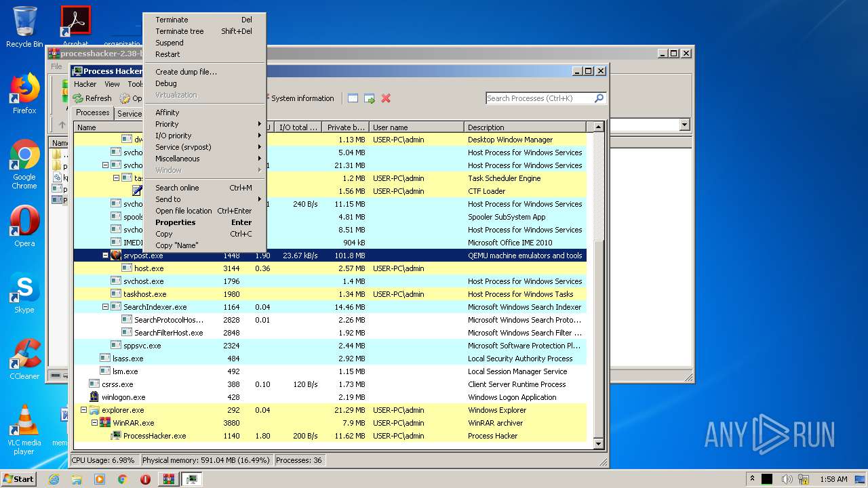This screenshot has width=868, height=488.
Task: Open WinRAR window address bar dropdown
Action: pos(684,125)
